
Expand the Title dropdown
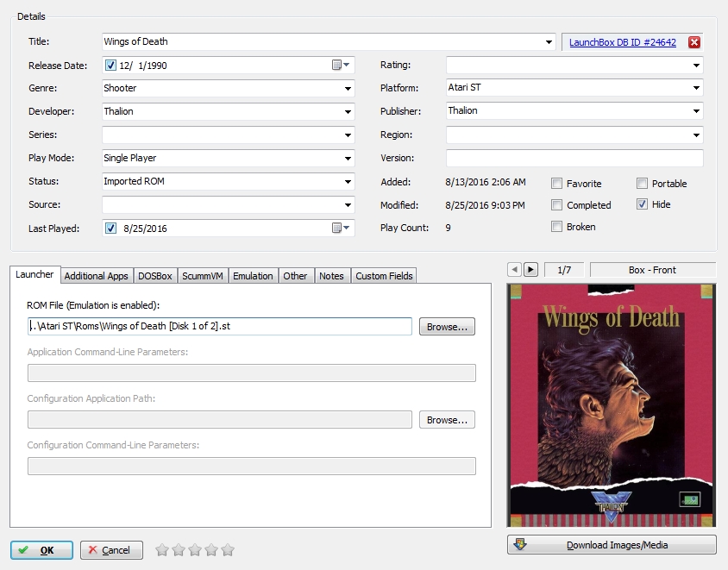pyautogui.click(x=549, y=42)
